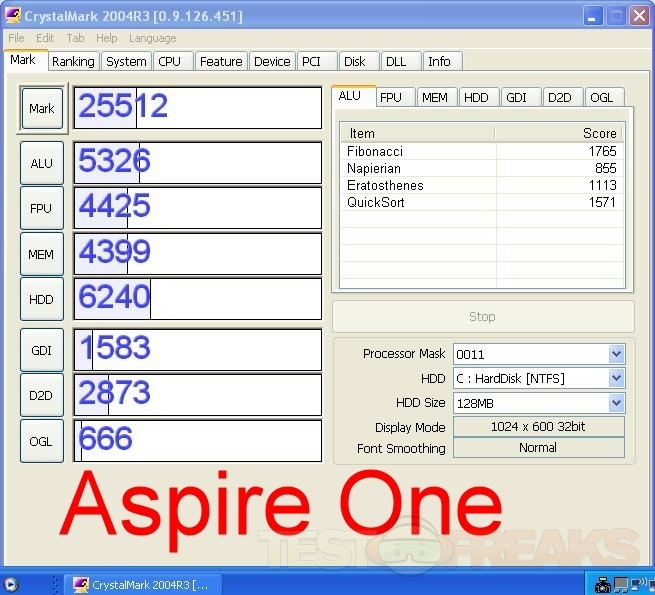Click the CrystalMark taskbar button
Image resolution: width=655 pixels, height=595 pixels.
(x=142, y=584)
